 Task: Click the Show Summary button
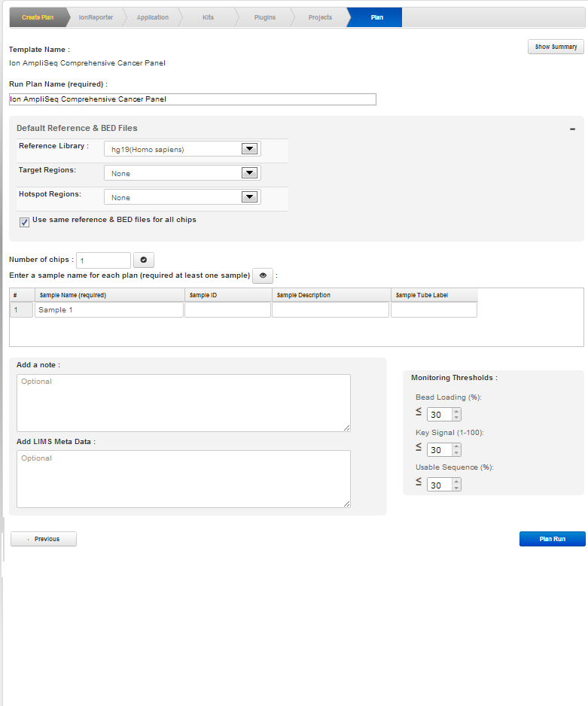[556, 47]
